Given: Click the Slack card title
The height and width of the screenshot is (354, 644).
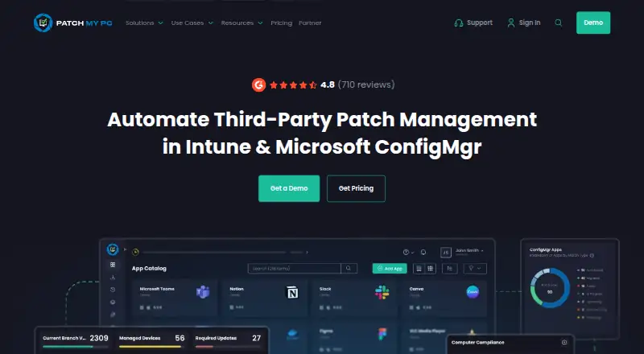Looking at the screenshot, I should click(x=325, y=289).
